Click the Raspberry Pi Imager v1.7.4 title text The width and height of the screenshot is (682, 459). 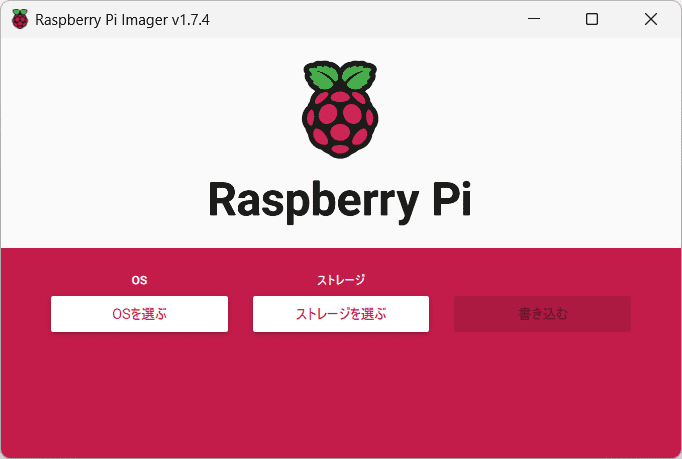click(x=122, y=20)
